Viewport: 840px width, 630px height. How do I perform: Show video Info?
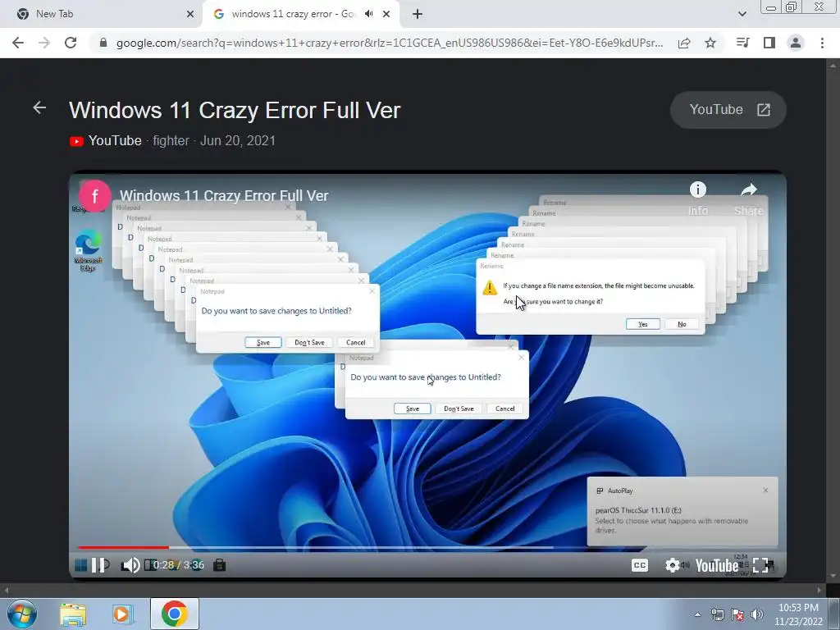pyautogui.click(x=697, y=199)
